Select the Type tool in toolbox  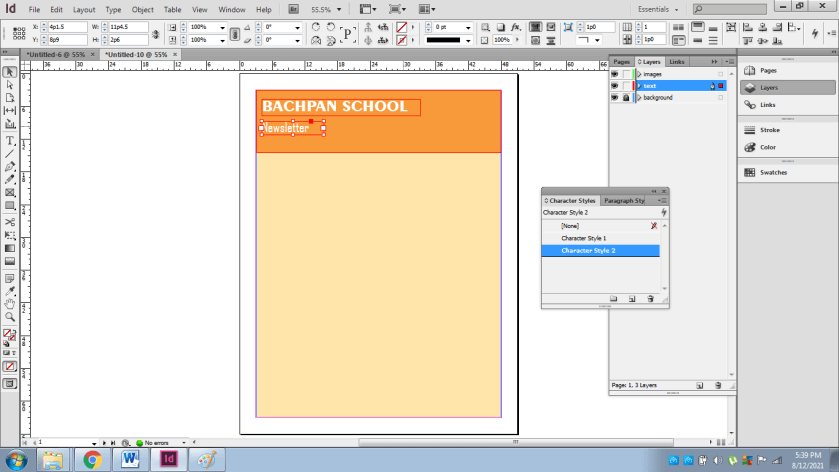[x=10, y=140]
